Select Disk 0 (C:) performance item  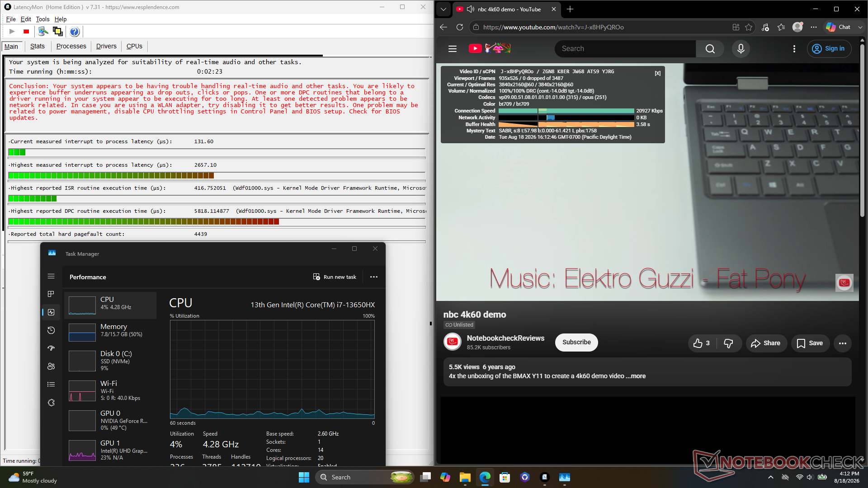pos(111,361)
